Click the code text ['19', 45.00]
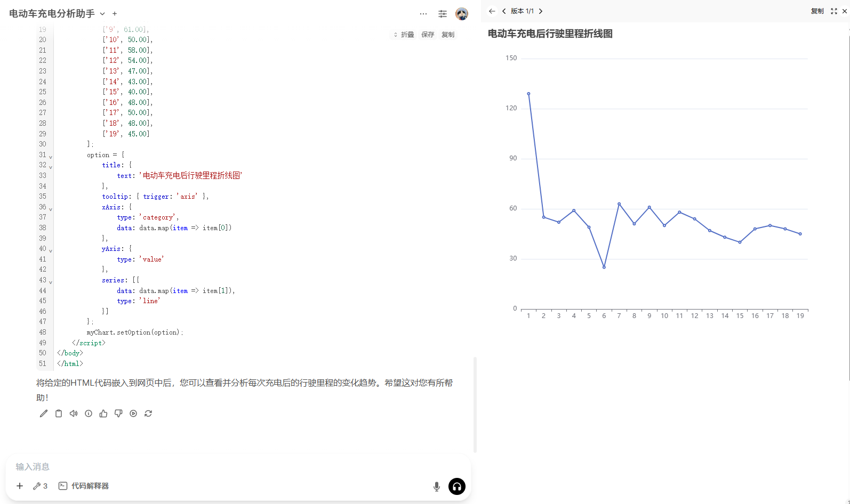Screen dimensions: 850x504 pos(126,134)
